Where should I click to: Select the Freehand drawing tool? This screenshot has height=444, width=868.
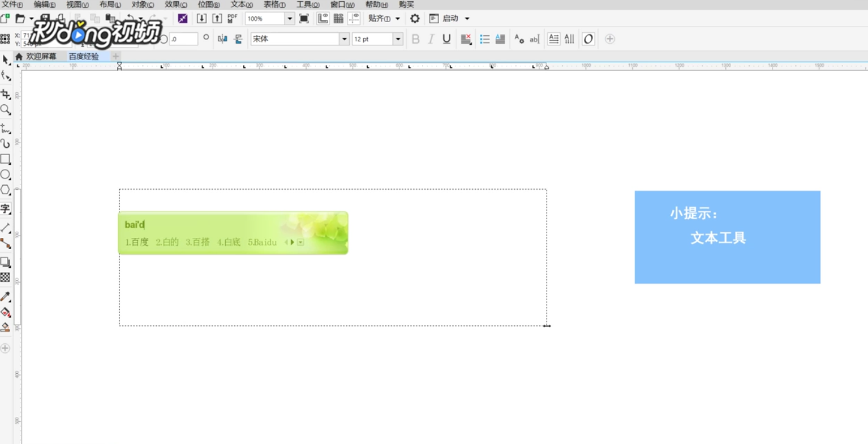coord(6,128)
